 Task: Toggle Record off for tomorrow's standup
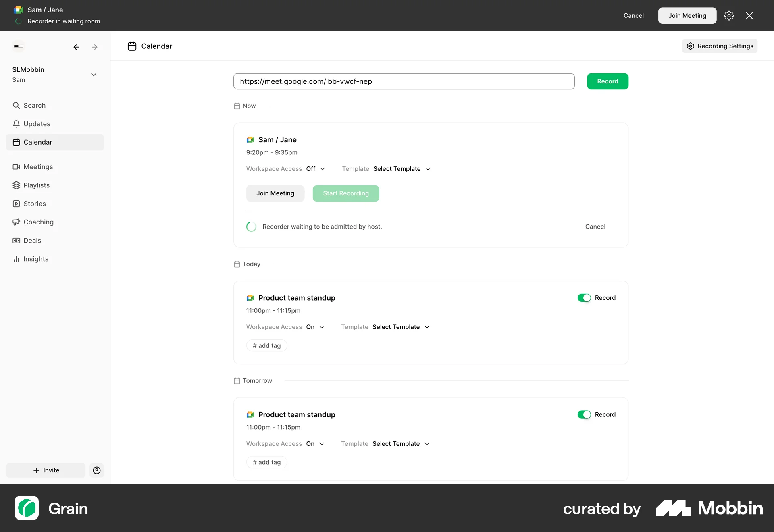(x=584, y=414)
